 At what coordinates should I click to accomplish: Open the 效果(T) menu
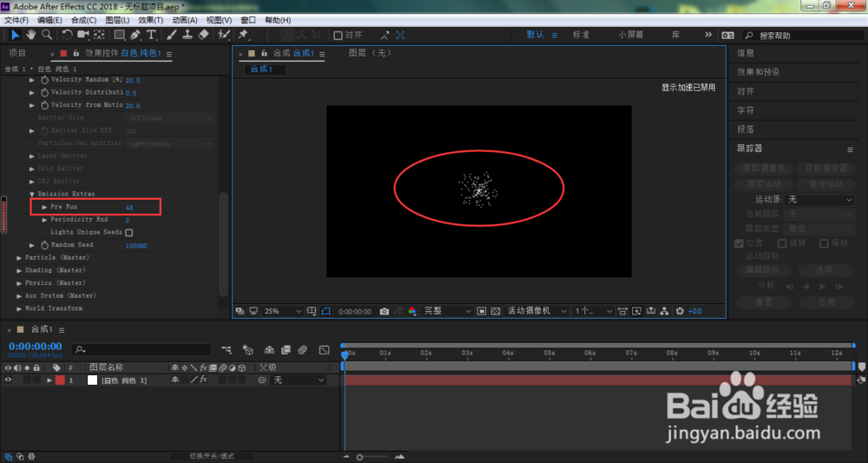[x=150, y=20]
